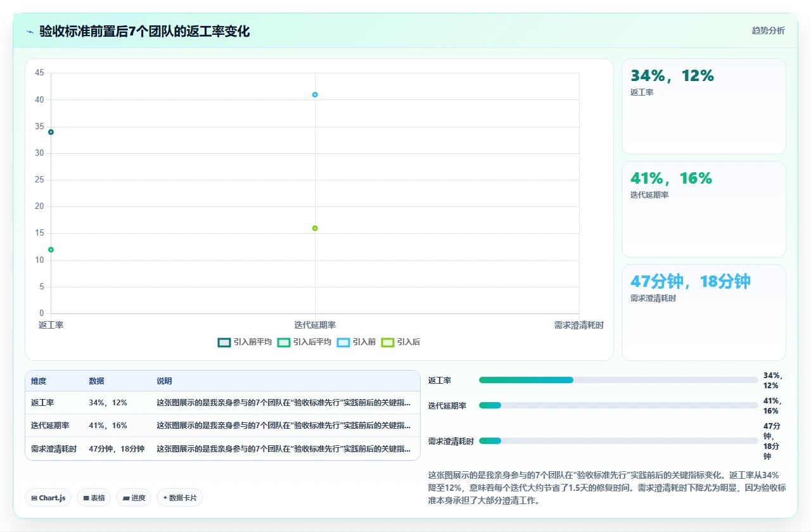The height and width of the screenshot is (532, 811).
Task: Click the table cell 47分钟，18分钟
Action: point(117,449)
